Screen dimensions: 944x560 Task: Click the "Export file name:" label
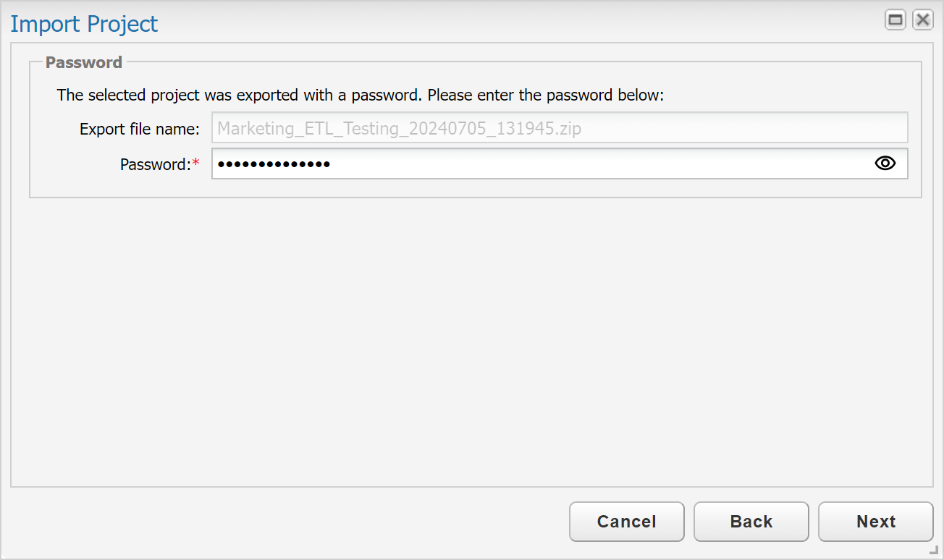(140, 130)
